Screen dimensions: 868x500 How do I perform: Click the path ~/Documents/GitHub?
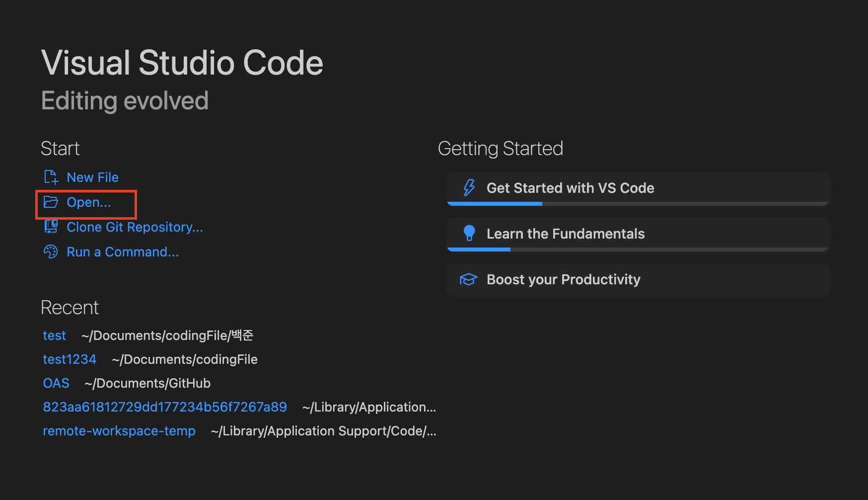pyautogui.click(x=147, y=383)
